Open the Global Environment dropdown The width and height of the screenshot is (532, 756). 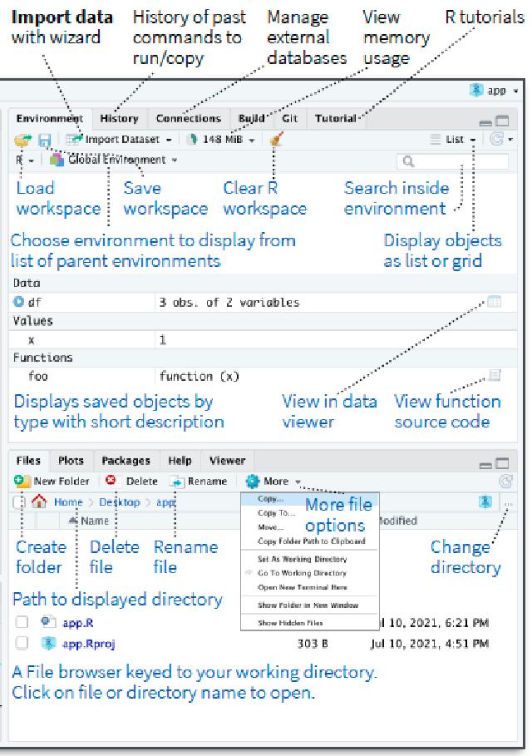click(175, 160)
